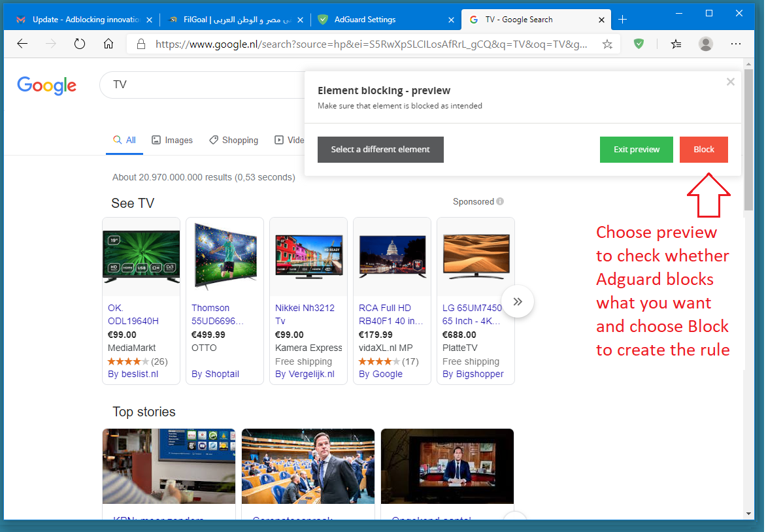Bookmark page with the star icon

607,44
